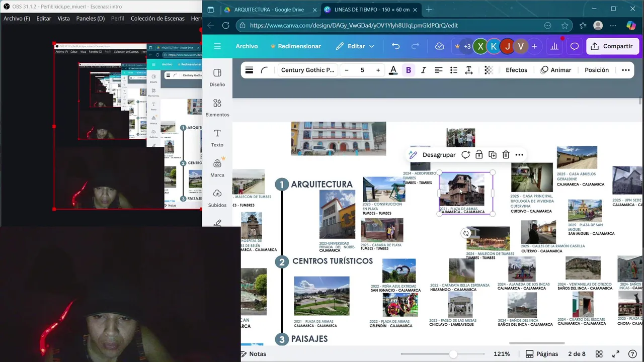Viewport: 644px width, 362px height.
Task: Click rotate handle below selected group
Action: point(466,233)
